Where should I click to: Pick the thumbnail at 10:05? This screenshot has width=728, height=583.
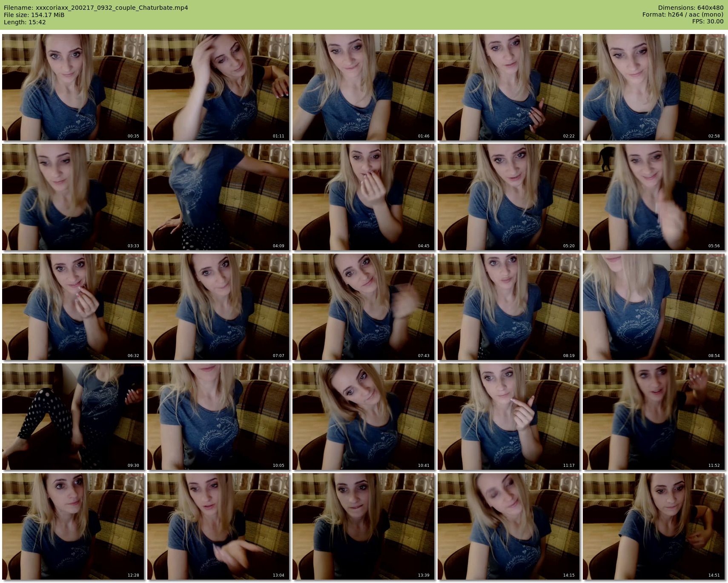coord(218,417)
